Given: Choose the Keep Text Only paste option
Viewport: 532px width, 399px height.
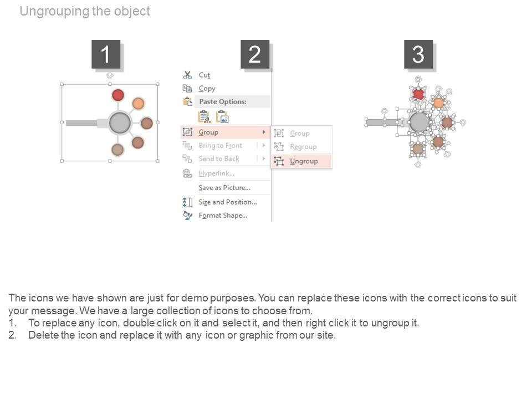Looking at the screenshot, I should point(204,116).
